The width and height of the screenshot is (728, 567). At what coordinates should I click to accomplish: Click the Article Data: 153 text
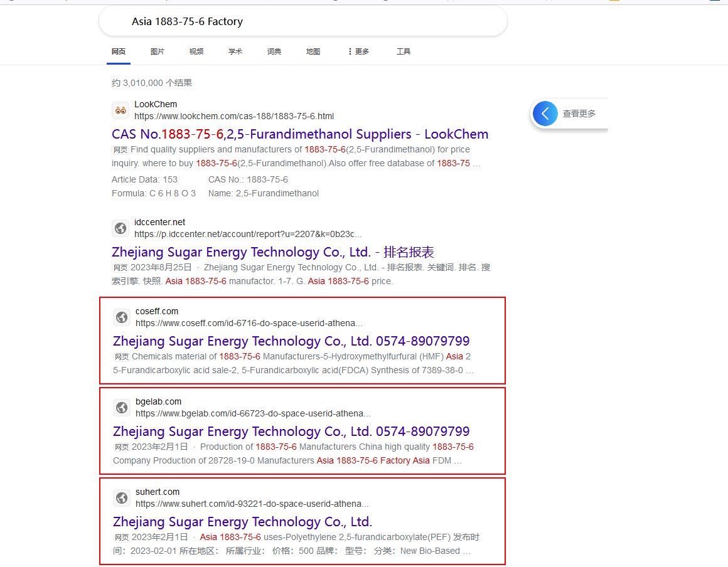144,179
